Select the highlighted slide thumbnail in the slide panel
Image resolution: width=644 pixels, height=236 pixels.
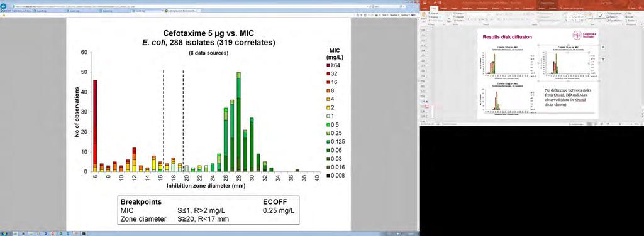tap(427, 107)
